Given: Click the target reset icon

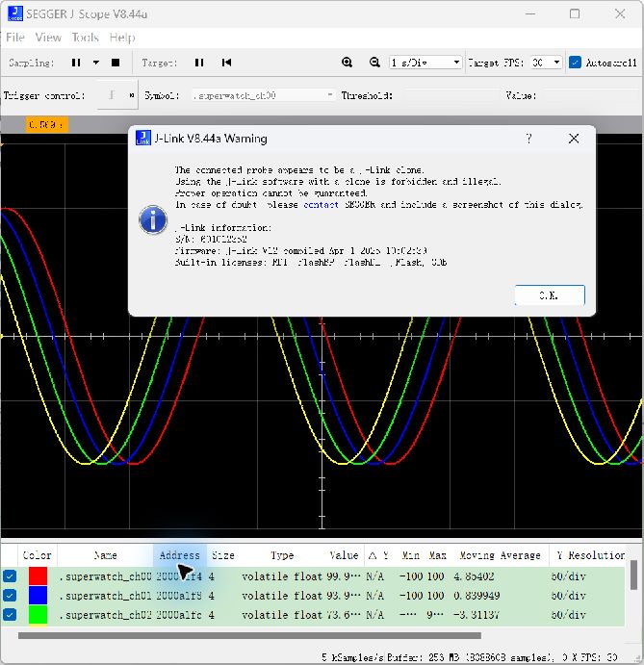Looking at the screenshot, I should click(x=226, y=63).
